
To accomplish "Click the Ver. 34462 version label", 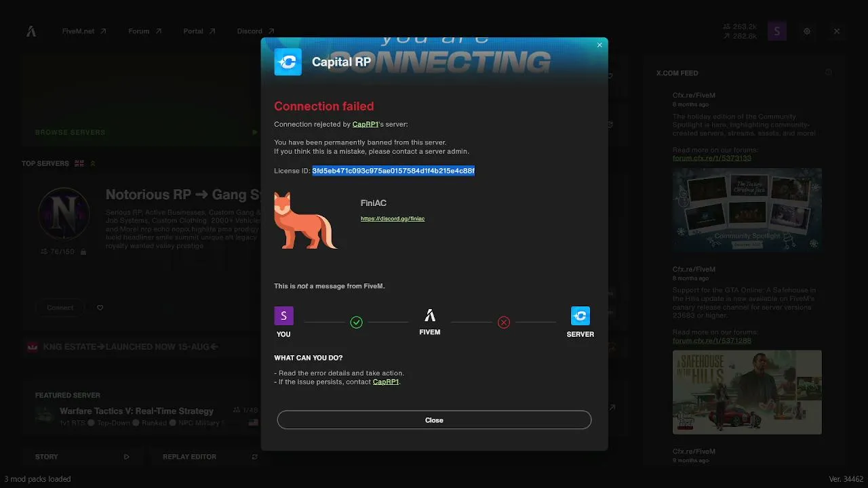I will (x=846, y=479).
